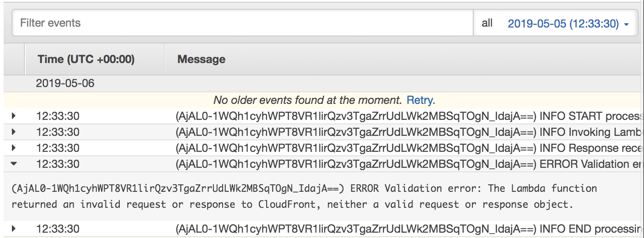
Task: Collapse the ERROR Validation error log row
Action: coord(14,164)
